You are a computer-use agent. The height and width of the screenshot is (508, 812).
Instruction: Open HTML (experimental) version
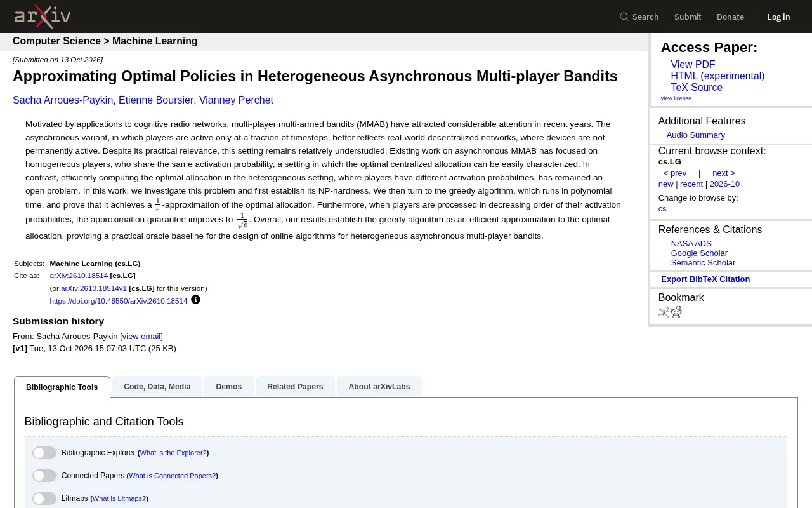717,76
